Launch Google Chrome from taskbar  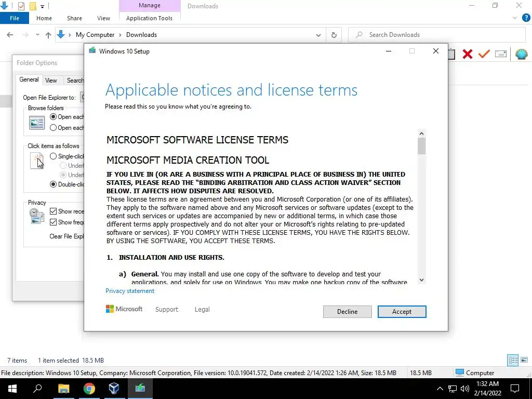click(x=89, y=389)
